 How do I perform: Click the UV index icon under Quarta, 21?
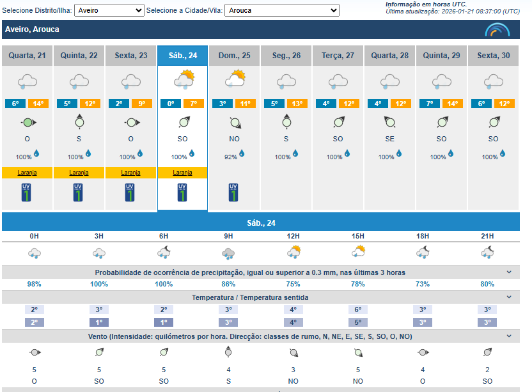tap(26, 192)
